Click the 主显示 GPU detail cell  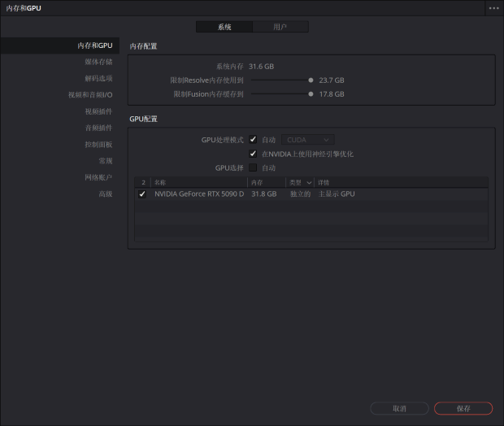coord(337,194)
